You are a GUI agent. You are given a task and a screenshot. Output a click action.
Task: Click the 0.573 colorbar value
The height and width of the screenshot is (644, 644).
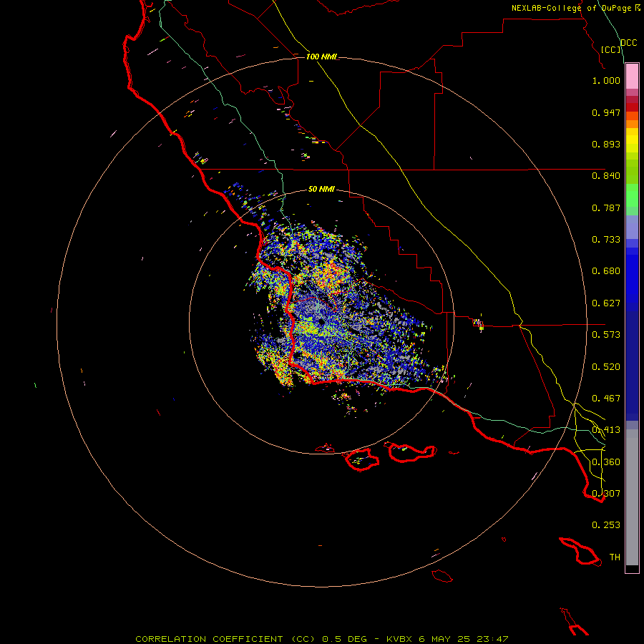point(606,335)
